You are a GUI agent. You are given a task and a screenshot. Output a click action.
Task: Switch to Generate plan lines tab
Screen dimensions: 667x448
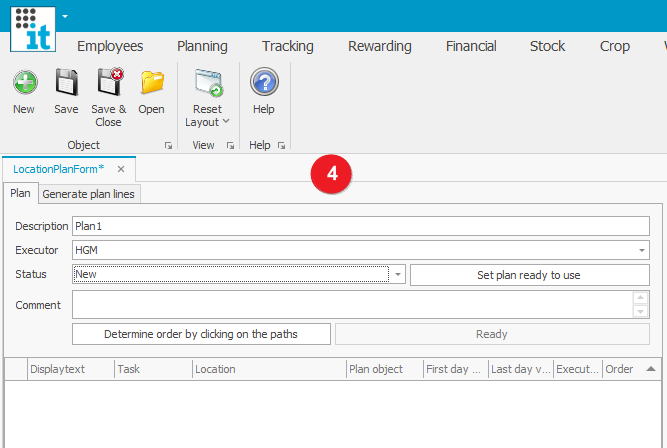tap(89, 194)
